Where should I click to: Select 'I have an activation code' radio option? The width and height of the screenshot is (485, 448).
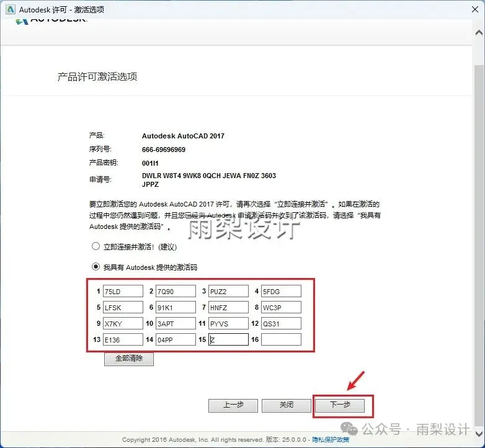point(96,267)
